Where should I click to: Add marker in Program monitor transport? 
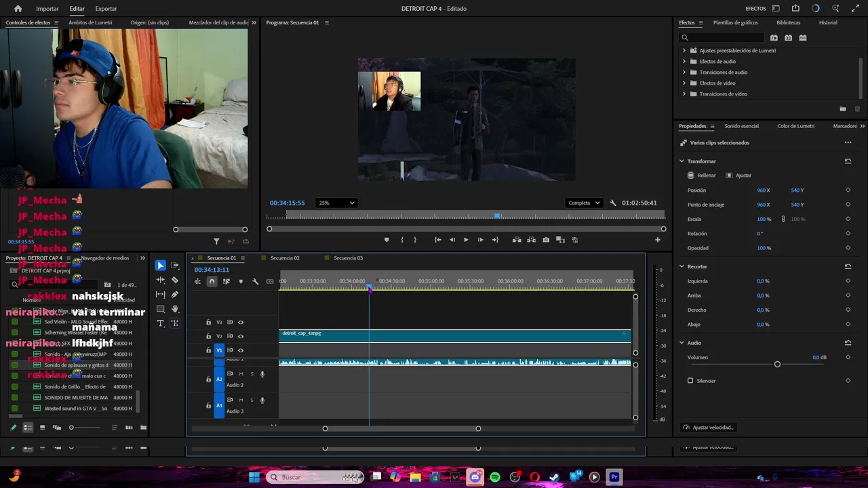pyautogui.click(x=387, y=240)
